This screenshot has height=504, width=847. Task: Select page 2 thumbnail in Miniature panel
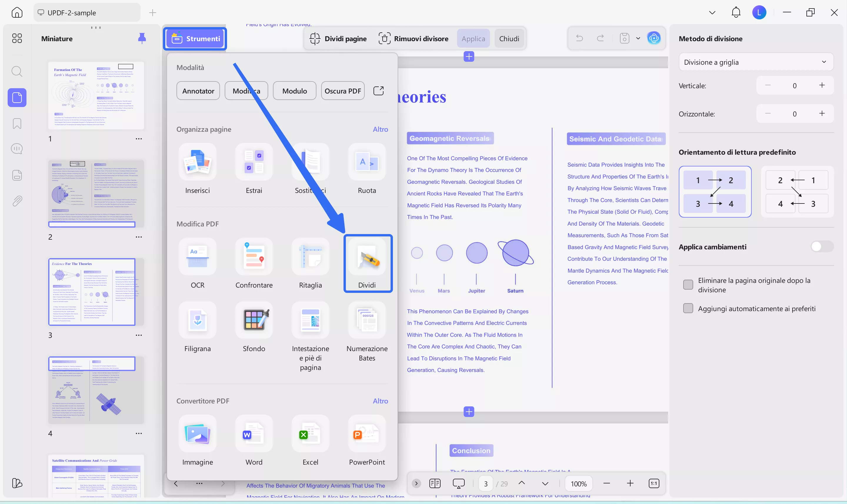click(x=96, y=193)
